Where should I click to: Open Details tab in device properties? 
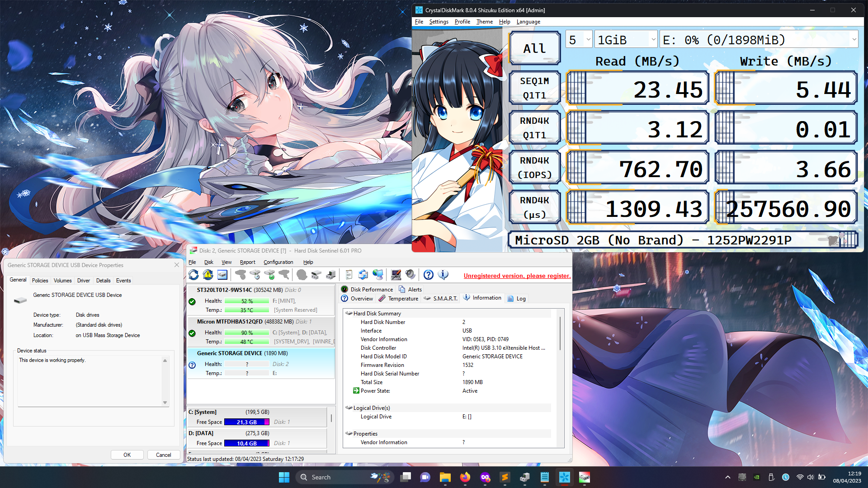pos(103,281)
